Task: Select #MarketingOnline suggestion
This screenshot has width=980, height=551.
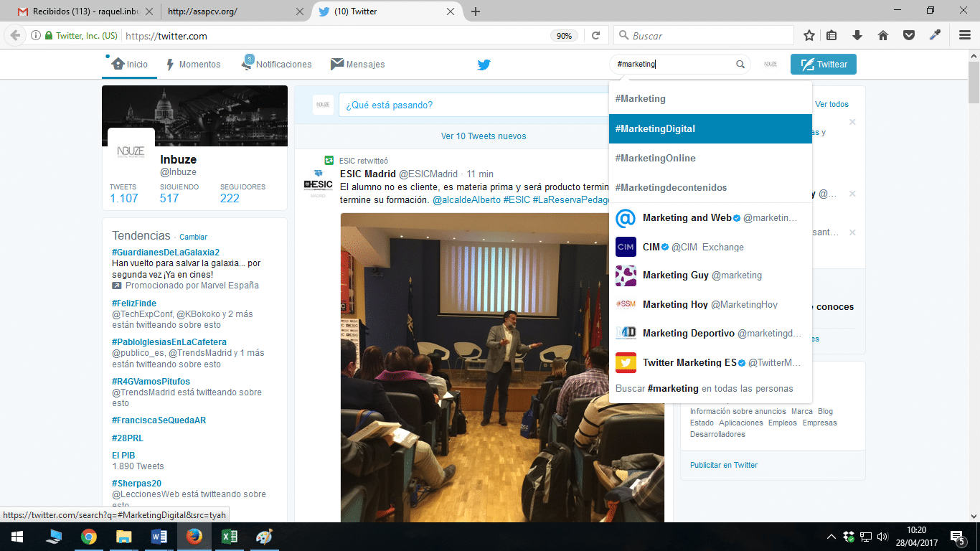Action: 710,159
